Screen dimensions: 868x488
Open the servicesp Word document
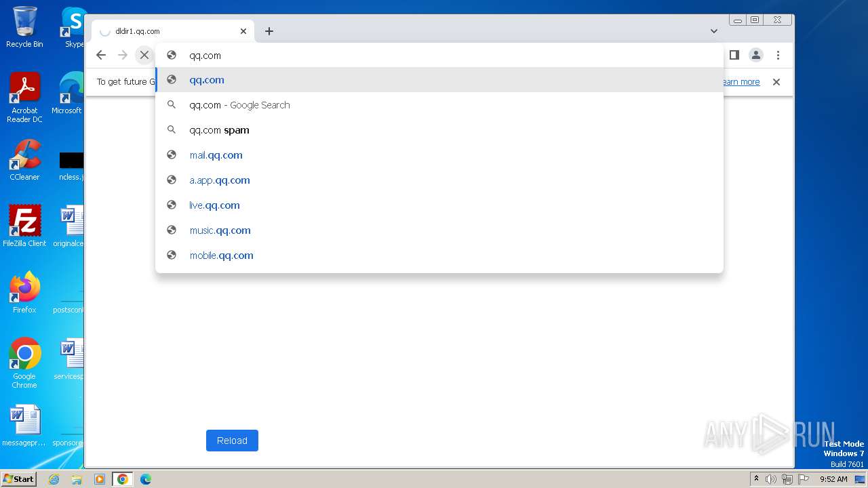tap(69, 359)
